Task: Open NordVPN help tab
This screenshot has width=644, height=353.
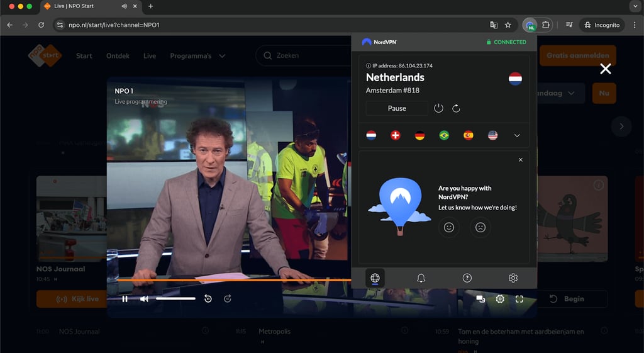Action: 467,277
